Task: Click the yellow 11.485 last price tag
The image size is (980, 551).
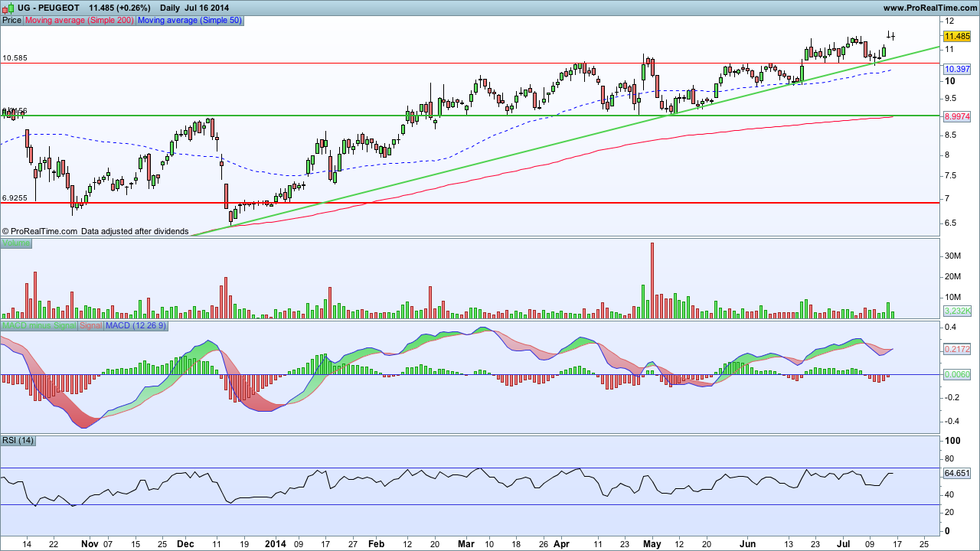Action: click(x=957, y=36)
